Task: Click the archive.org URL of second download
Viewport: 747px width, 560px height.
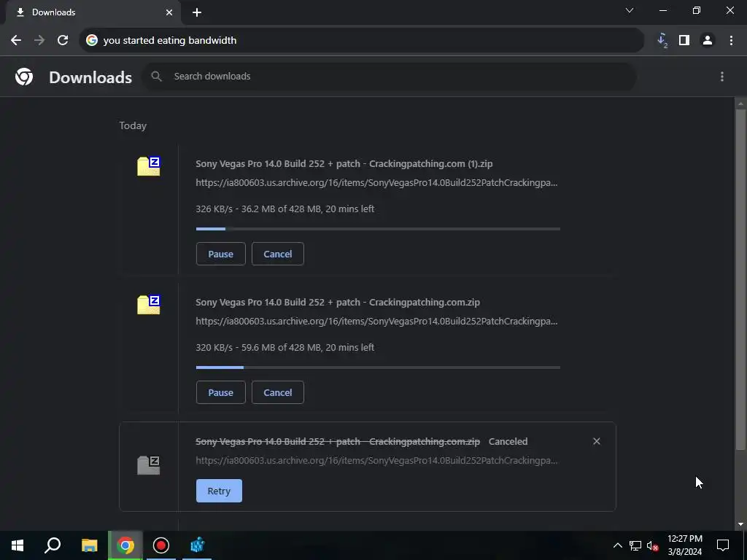Action: click(376, 322)
